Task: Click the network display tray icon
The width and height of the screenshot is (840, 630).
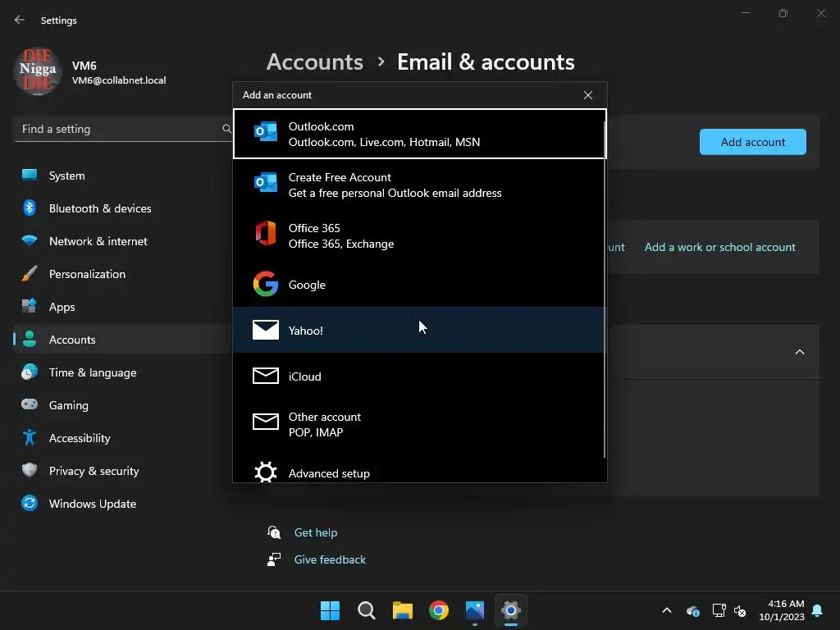Action: click(719, 610)
